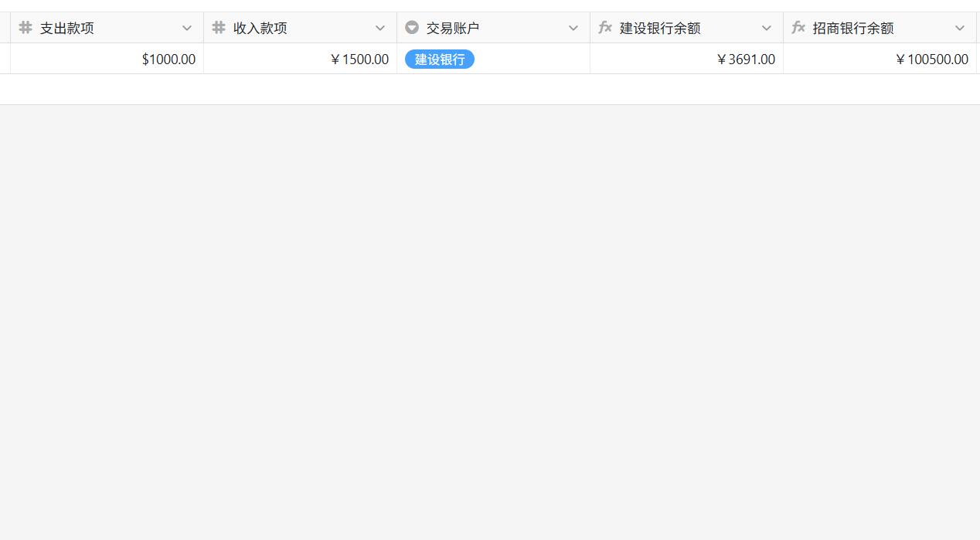Click the formula fx icon beside 建设银行余额
This screenshot has height=540, width=980.
[x=605, y=28]
